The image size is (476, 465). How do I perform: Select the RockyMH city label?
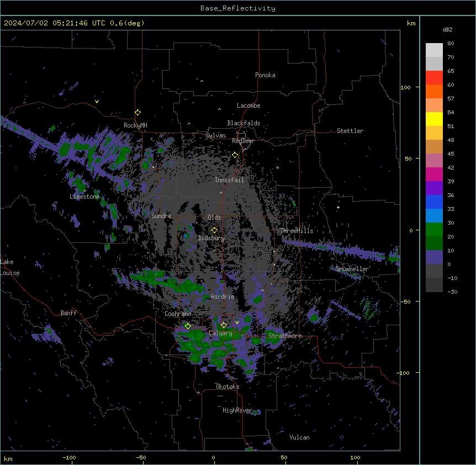(x=135, y=125)
